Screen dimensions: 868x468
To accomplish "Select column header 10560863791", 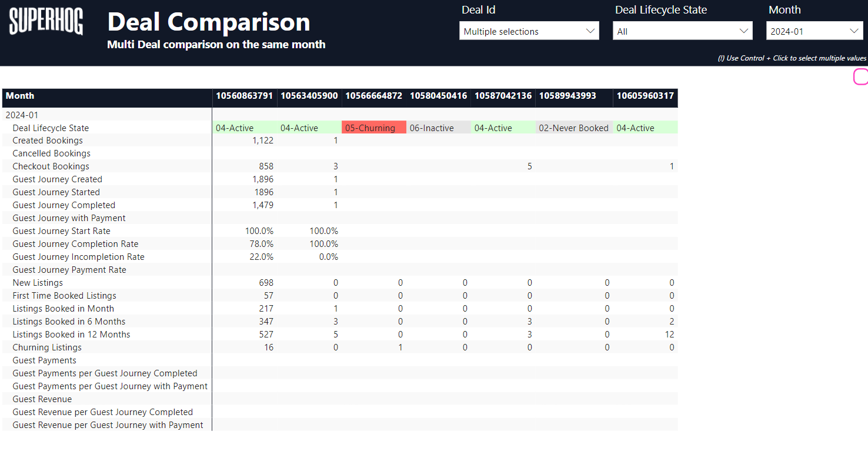I will [x=244, y=96].
